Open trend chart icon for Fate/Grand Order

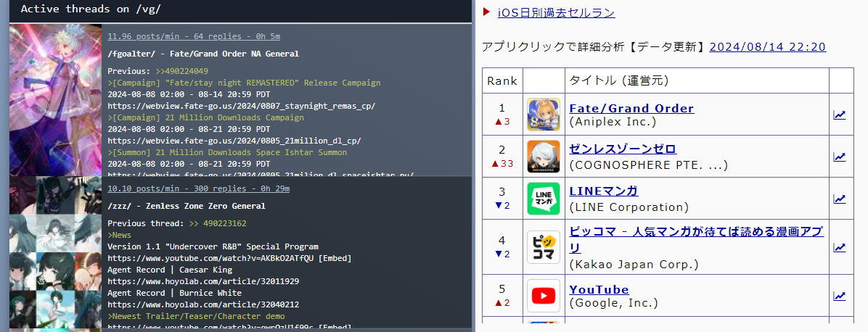(x=840, y=115)
